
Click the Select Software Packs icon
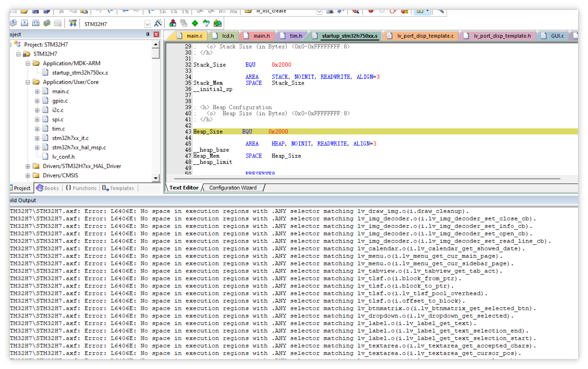206,23
